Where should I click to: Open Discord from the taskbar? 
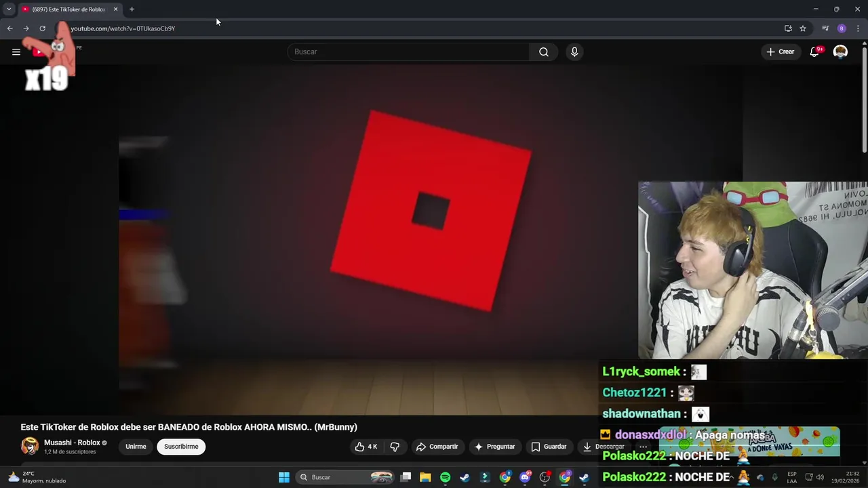(525, 477)
